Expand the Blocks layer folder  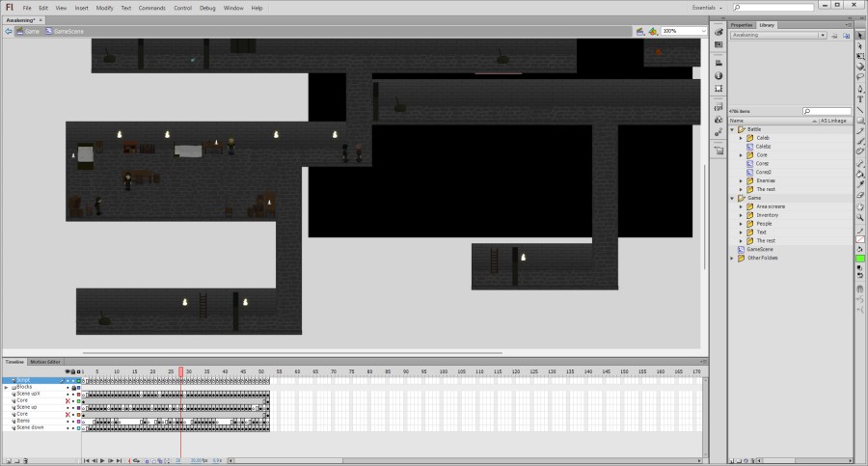point(6,387)
